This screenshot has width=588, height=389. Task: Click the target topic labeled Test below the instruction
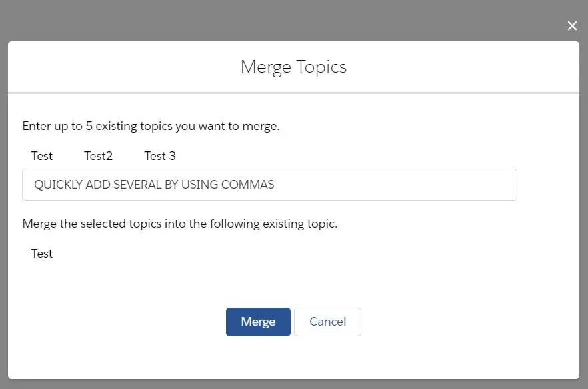coord(41,254)
